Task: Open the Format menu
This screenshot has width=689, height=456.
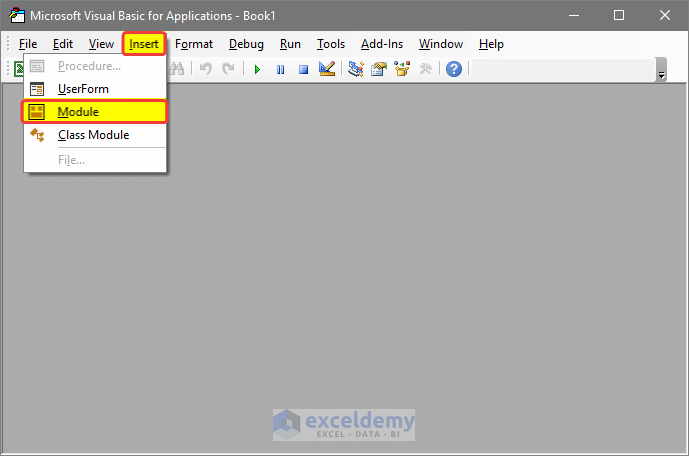Action: (194, 44)
